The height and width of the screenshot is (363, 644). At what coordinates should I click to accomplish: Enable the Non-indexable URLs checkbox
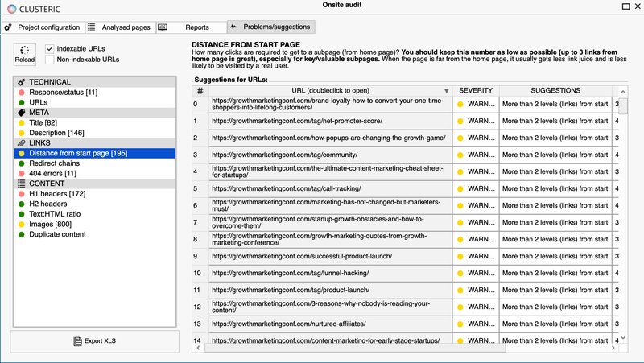pyautogui.click(x=50, y=60)
